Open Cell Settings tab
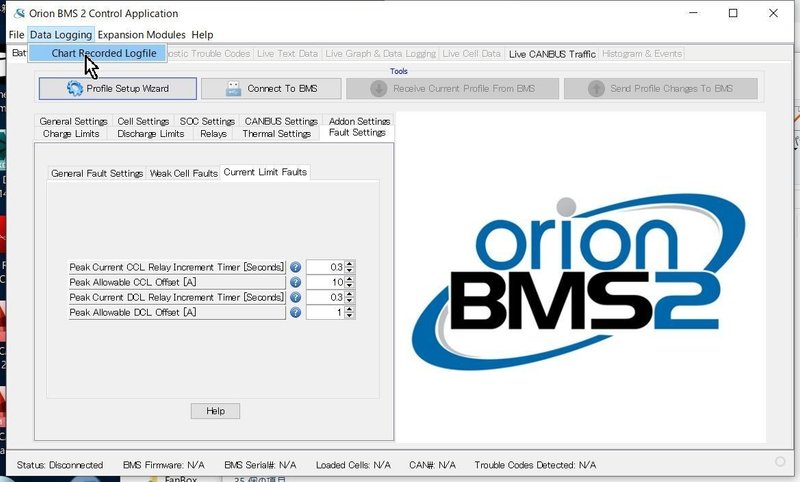 [143, 121]
